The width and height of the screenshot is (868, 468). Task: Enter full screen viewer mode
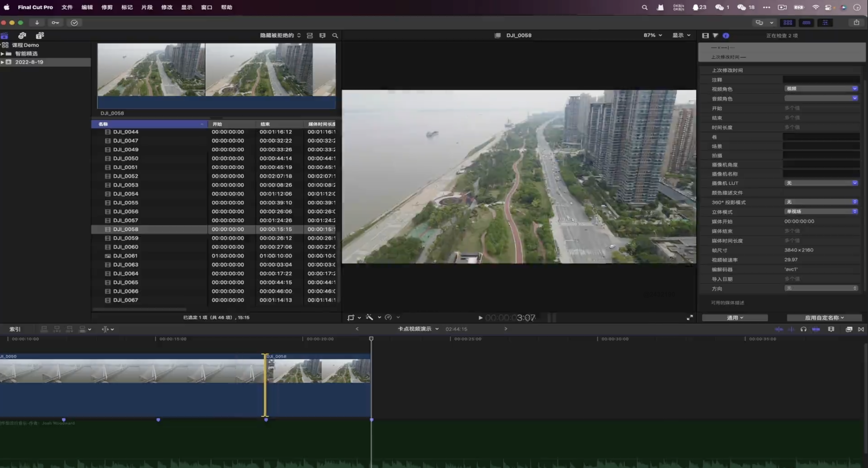(x=690, y=317)
